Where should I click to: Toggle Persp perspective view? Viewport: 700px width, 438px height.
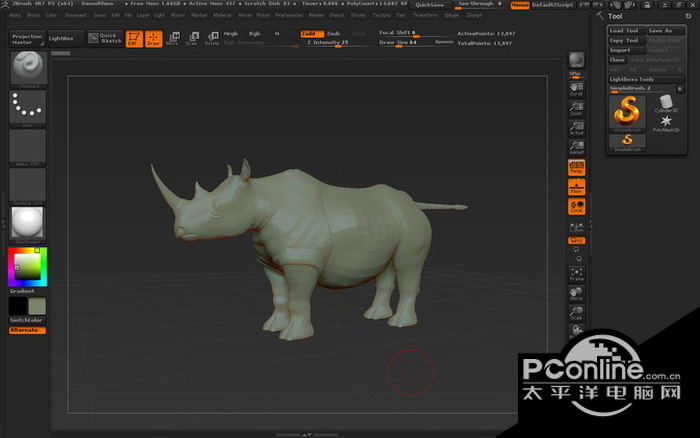576,167
